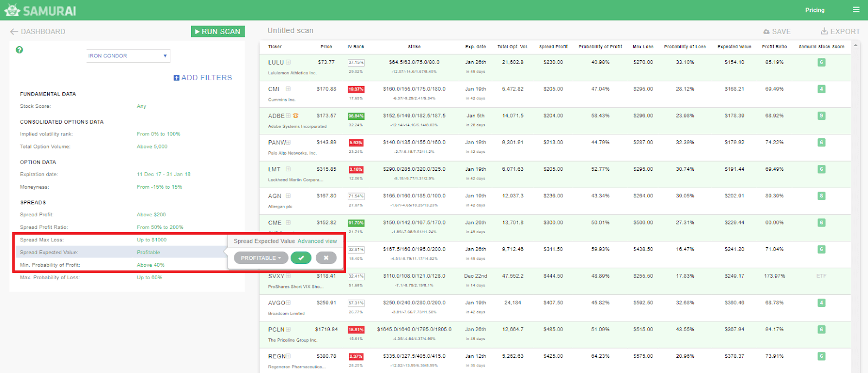Click the Export download icon
Viewport: 868px width, 373px height.
(x=824, y=31)
